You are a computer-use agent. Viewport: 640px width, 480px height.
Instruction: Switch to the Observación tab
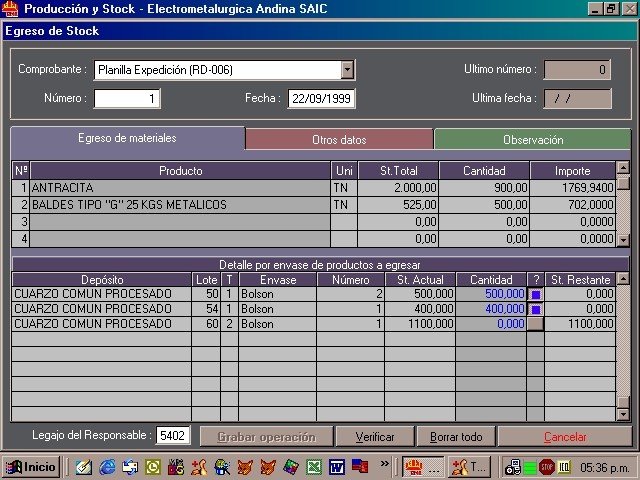[x=533, y=140]
